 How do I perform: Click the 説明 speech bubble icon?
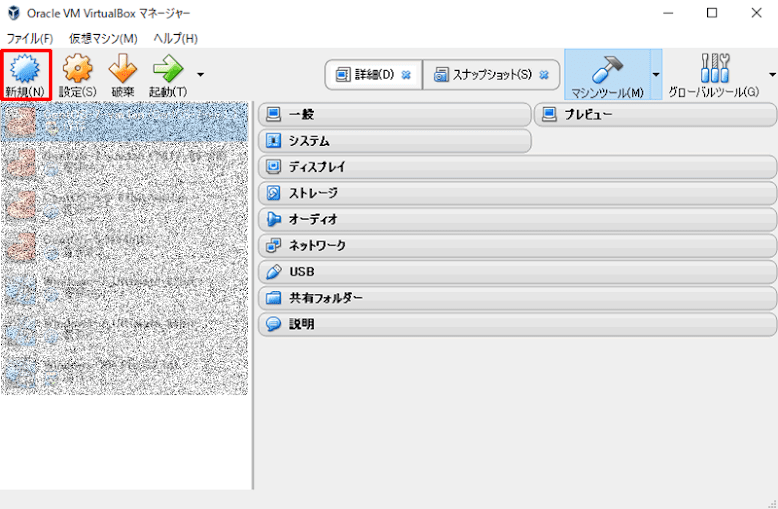[273, 324]
